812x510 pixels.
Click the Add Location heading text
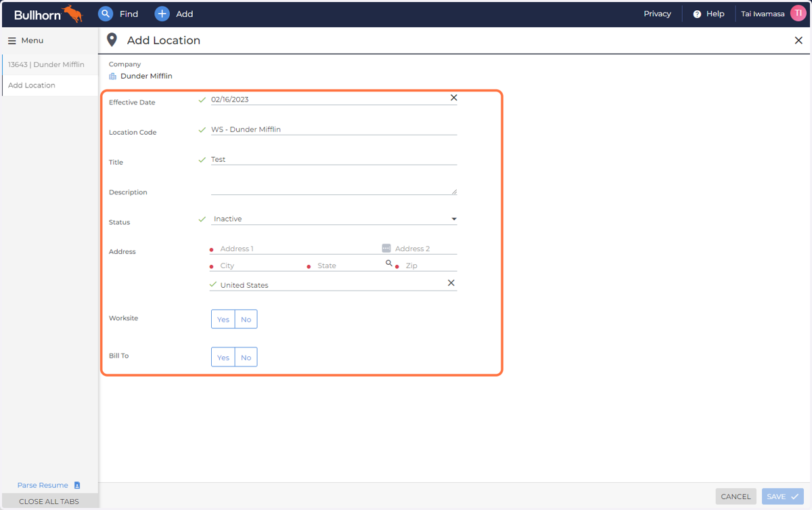[x=164, y=41]
